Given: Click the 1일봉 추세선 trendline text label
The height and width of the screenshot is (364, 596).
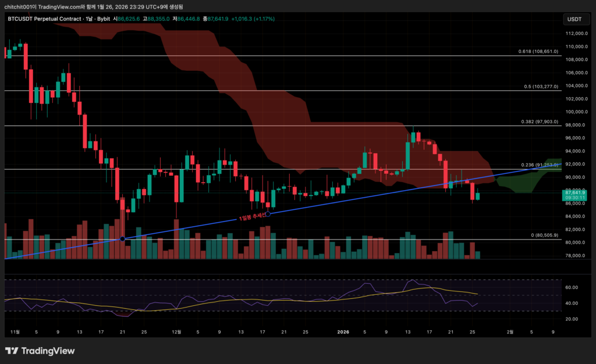Looking at the screenshot, I should click(251, 216).
